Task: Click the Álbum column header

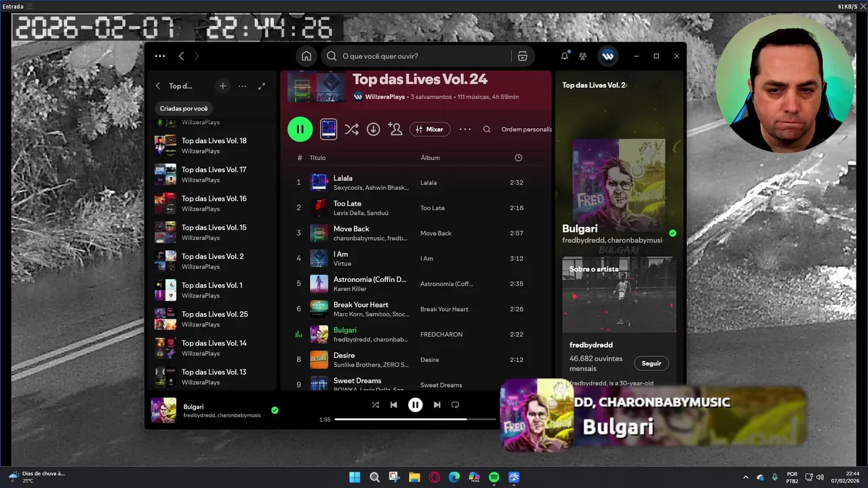Action: point(430,157)
